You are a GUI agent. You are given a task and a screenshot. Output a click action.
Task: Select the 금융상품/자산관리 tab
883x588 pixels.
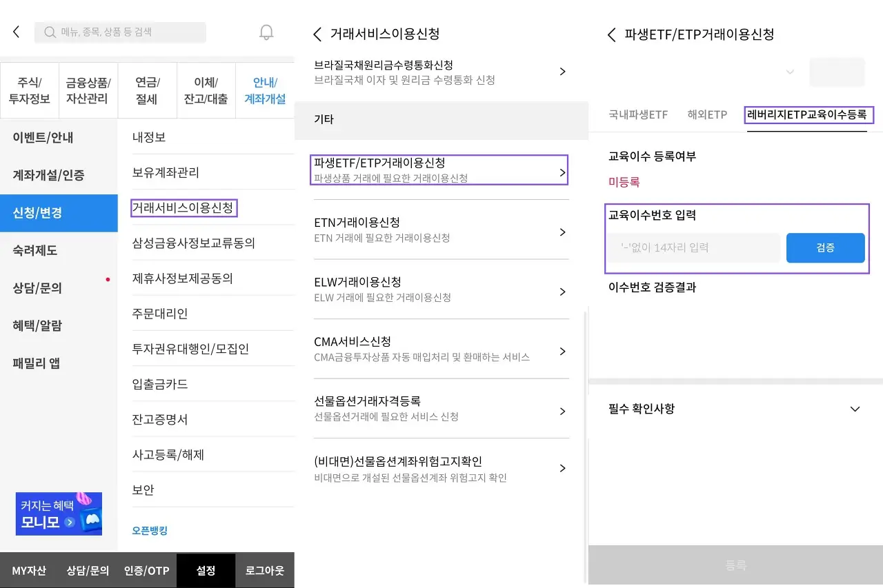pos(88,90)
